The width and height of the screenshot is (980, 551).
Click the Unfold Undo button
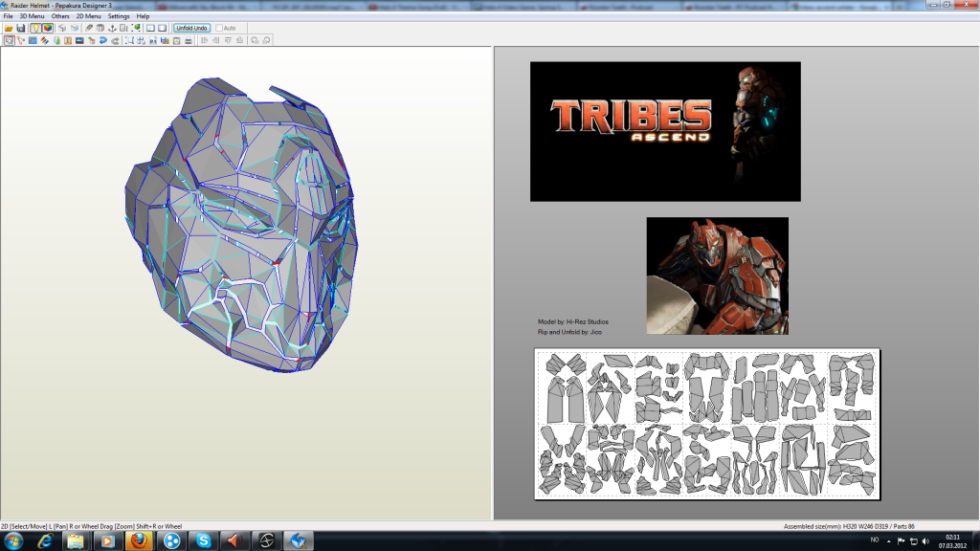191,28
